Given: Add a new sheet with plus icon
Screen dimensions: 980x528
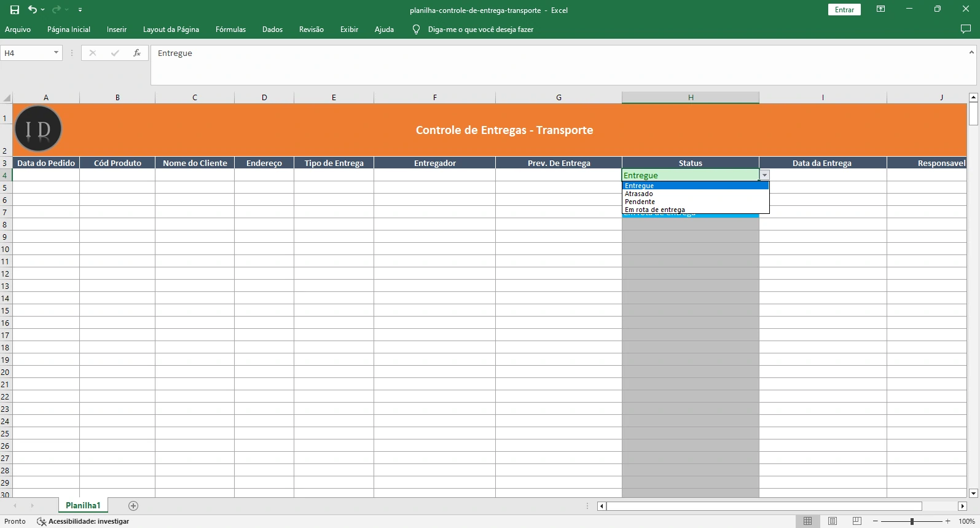Looking at the screenshot, I should (x=133, y=506).
